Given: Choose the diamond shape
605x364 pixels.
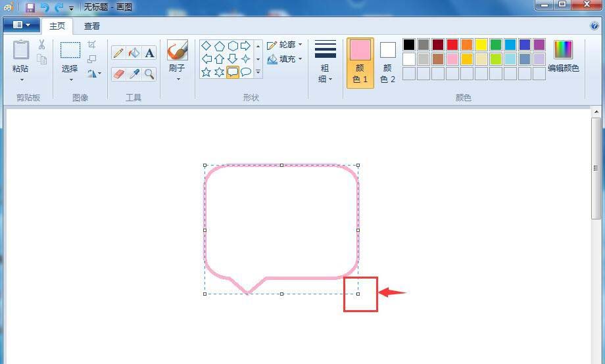Looking at the screenshot, I should click(206, 46).
